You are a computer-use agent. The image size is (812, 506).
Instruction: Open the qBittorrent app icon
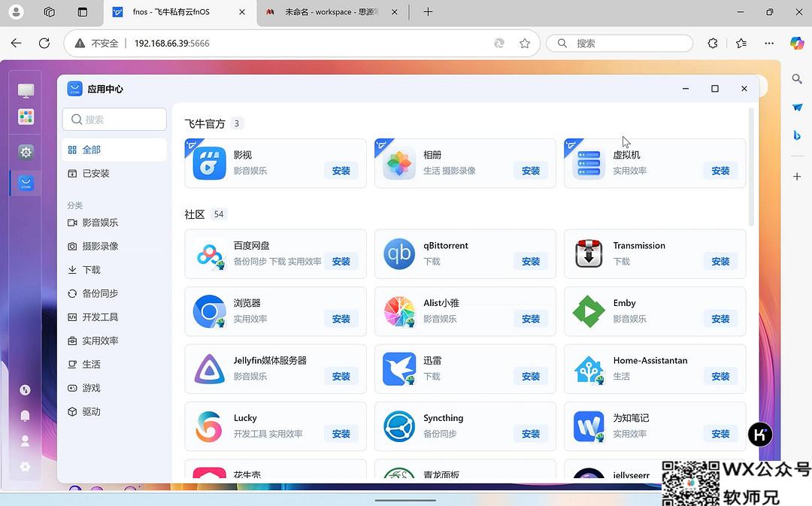pyautogui.click(x=399, y=254)
